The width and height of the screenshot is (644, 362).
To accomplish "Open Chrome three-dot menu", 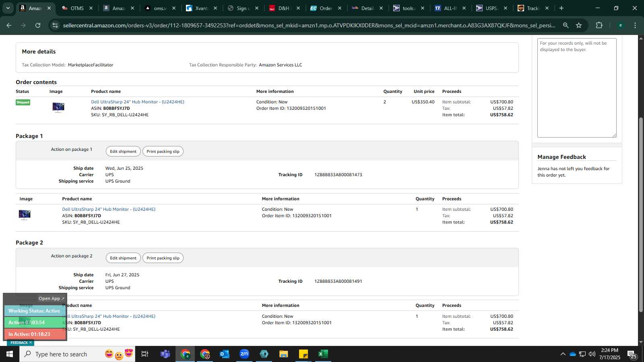I will [635, 25].
